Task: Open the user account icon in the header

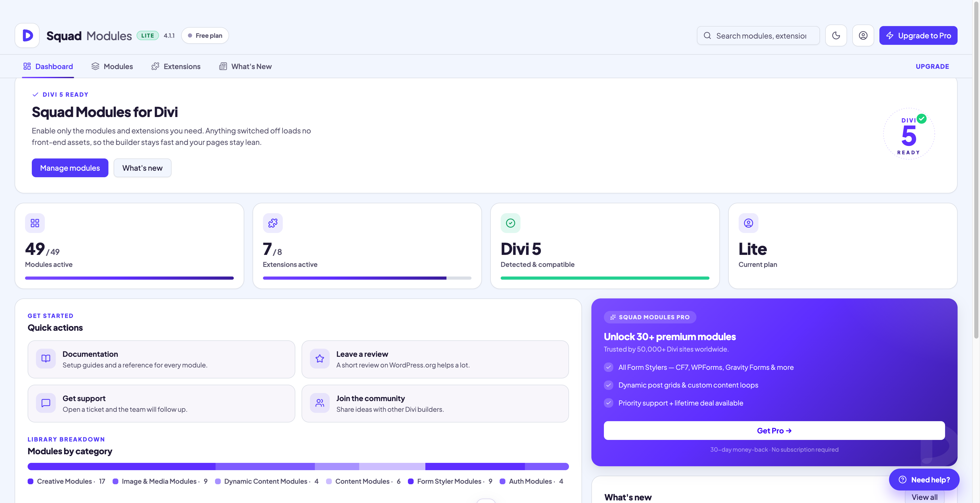Action: 863,35
